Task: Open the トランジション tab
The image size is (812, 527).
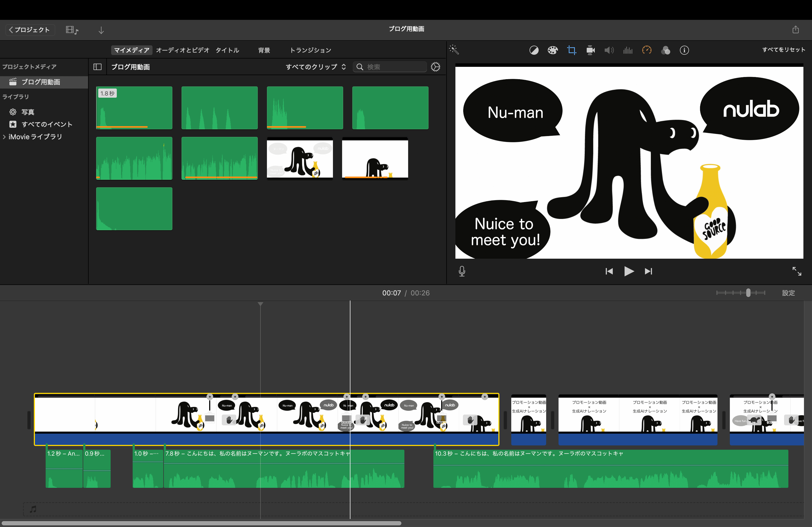Action: point(310,50)
